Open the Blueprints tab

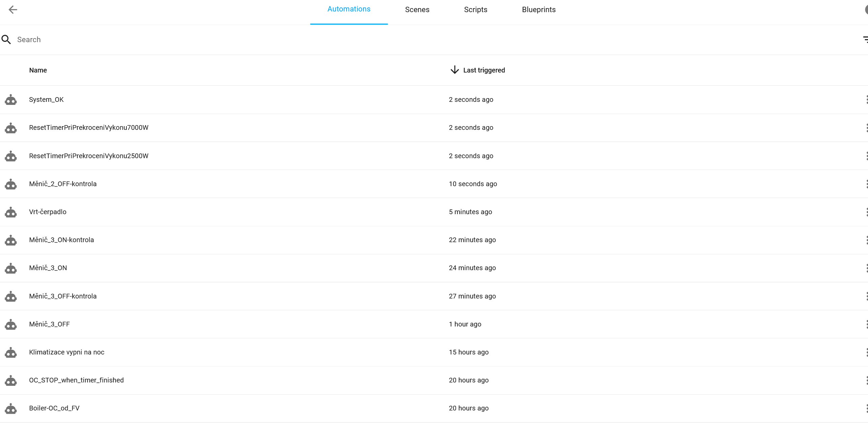[538, 9]
